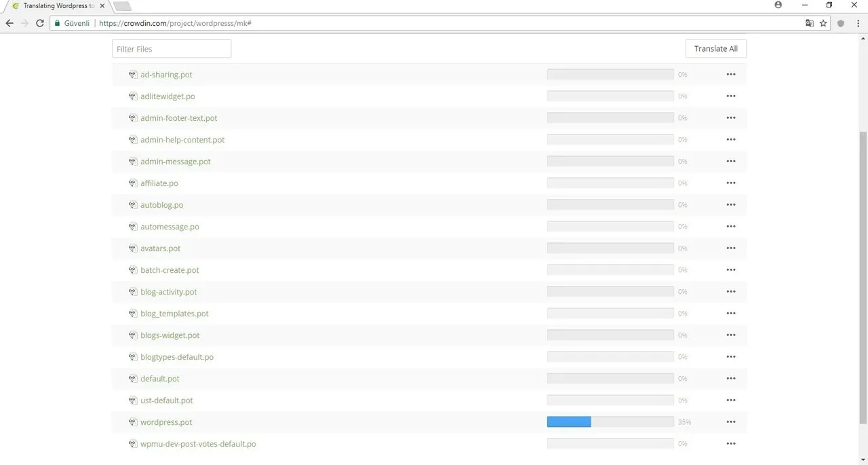The height and width of the screenshot is (465, 868).
Task: Open options menu for batch-create.pot
Action: [730, 270]
